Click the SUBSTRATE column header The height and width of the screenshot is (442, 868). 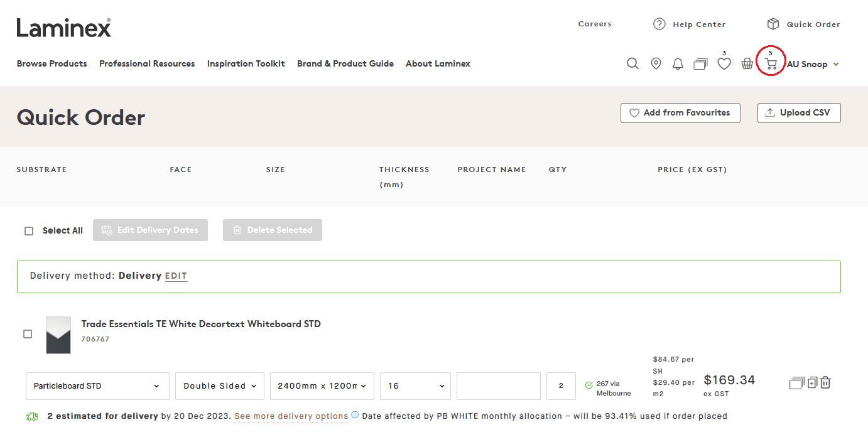41,170
